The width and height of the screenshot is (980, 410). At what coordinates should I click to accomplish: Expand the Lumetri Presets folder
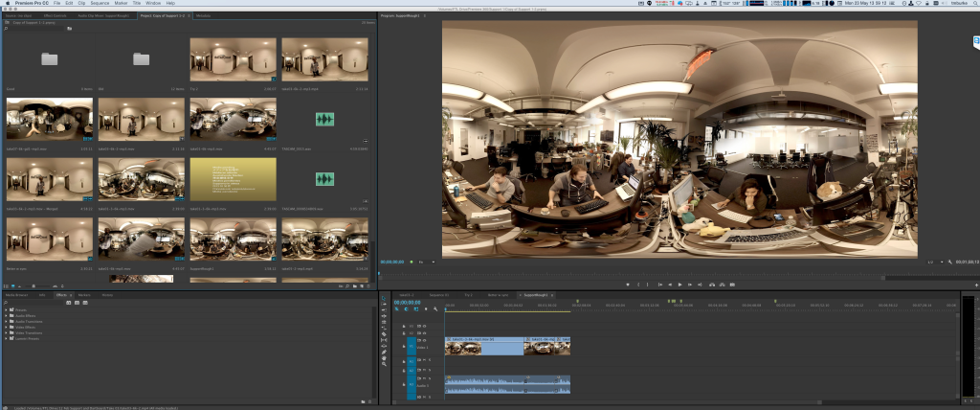(7, 338)
